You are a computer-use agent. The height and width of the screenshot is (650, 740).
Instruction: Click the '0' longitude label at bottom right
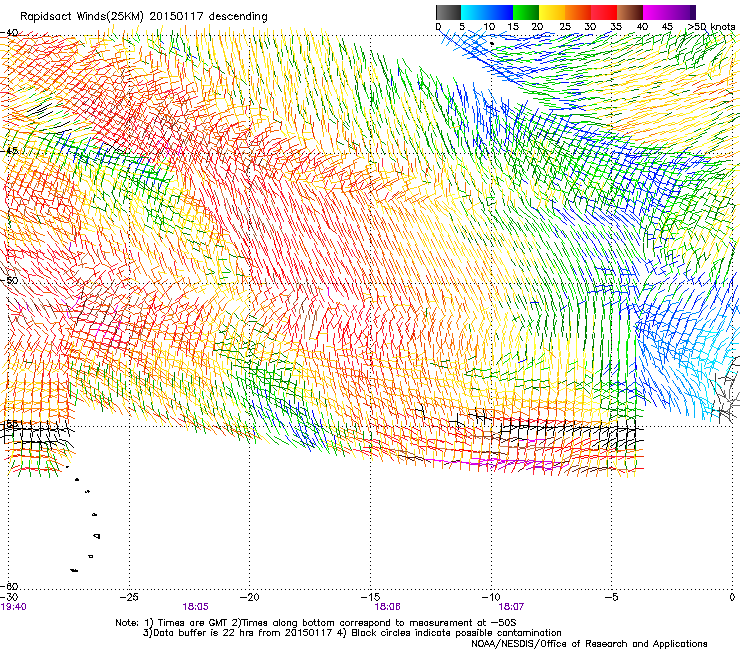coord(732,598)
